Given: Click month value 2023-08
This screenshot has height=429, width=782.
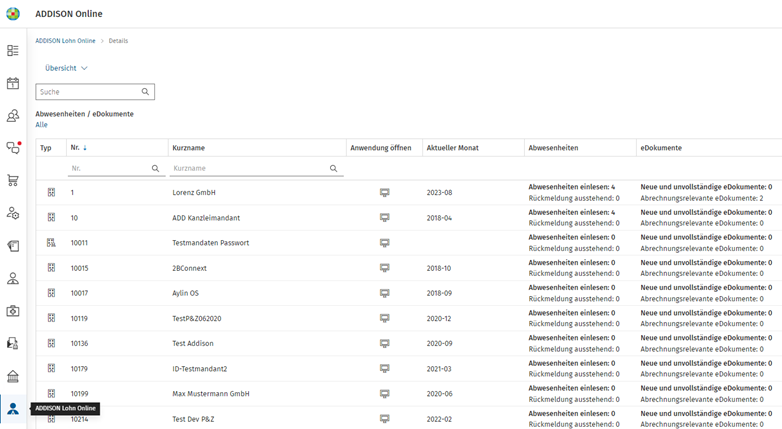Looking at the screenshot, I should (439, 193).
